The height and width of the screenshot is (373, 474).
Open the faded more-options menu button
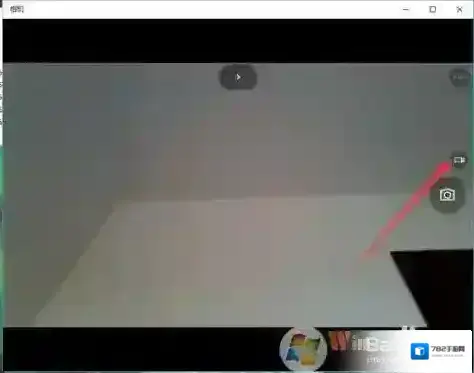point(460,77)
